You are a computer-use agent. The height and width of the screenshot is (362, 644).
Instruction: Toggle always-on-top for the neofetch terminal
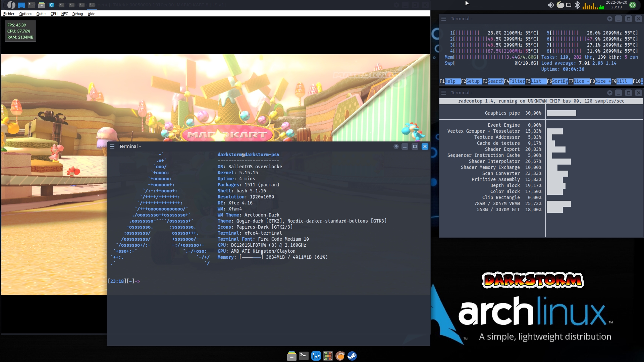click(x=396, y=146)
